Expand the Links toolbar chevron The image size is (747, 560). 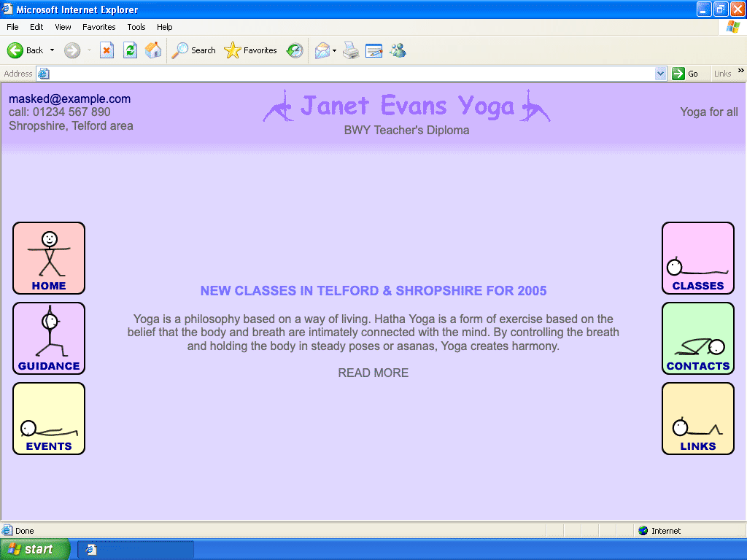[x=741, y=71]
